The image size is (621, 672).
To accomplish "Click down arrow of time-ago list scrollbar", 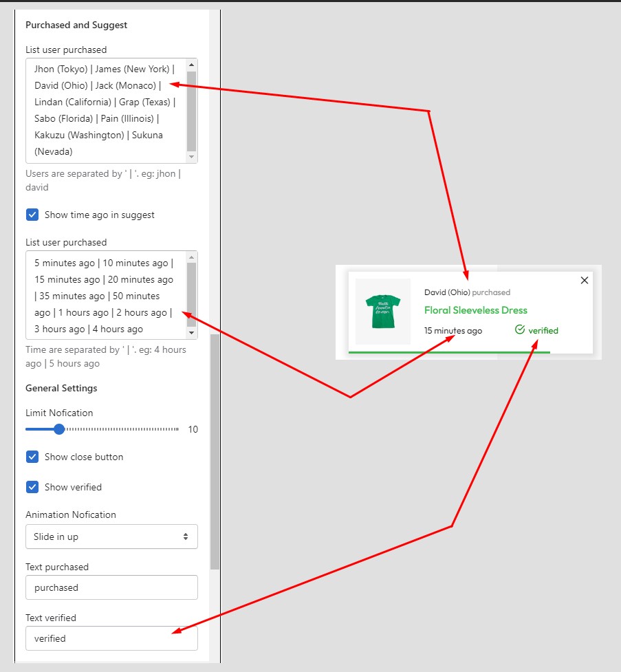I will [x=192, y=333].
